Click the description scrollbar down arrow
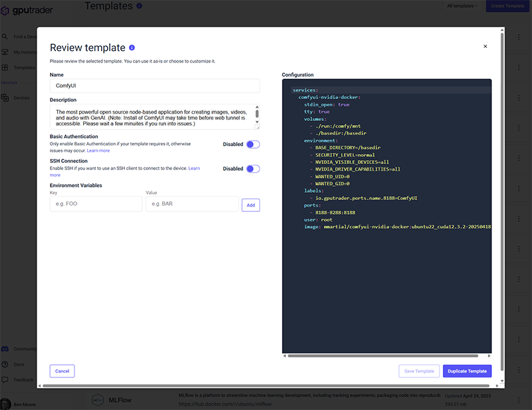 click(x=257, y=122)
